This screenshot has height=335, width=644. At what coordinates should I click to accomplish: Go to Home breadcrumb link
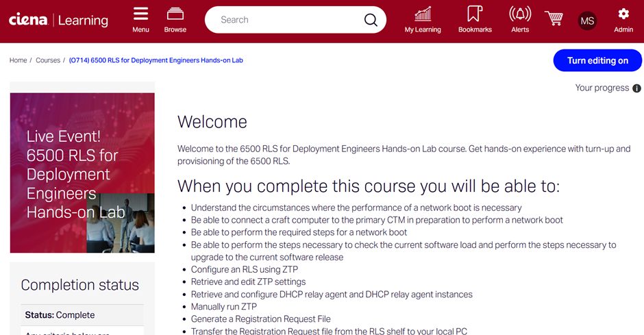coord(18,60)
